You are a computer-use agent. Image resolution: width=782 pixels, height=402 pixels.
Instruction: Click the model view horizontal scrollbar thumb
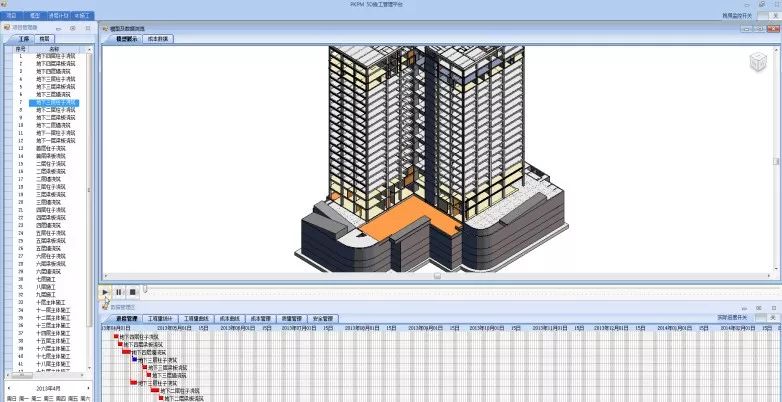[x=437, y=276]
